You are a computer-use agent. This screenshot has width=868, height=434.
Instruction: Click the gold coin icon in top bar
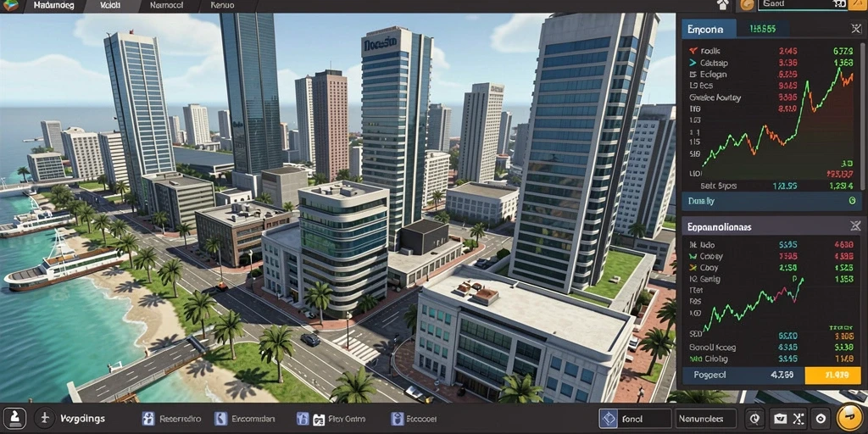click(748, 6)
